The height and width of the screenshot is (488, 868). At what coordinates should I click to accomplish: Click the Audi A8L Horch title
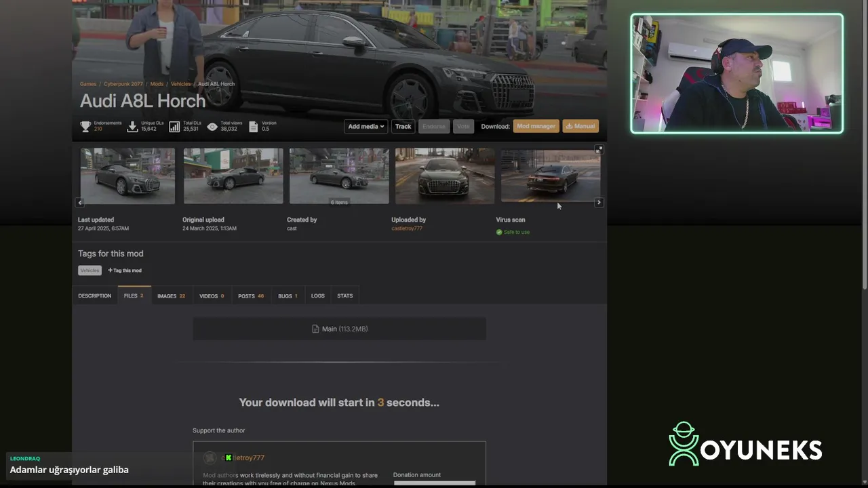[x=142, y=101]
